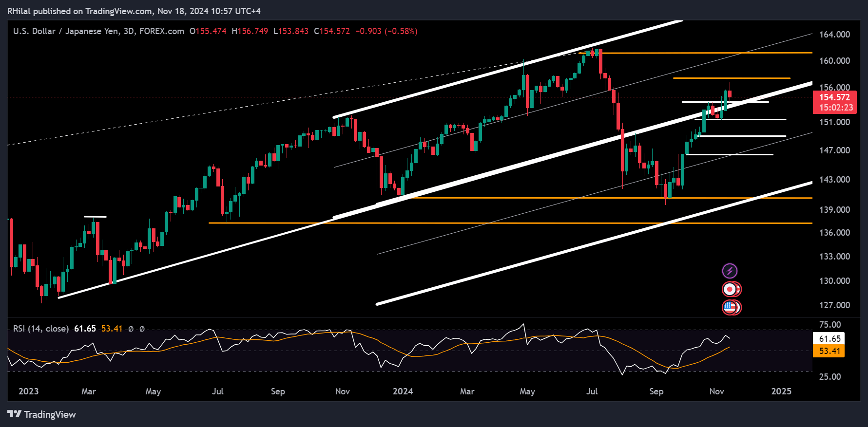Click the Nov label nearest 2025
The image size is (868, 427).
(716, 391)
